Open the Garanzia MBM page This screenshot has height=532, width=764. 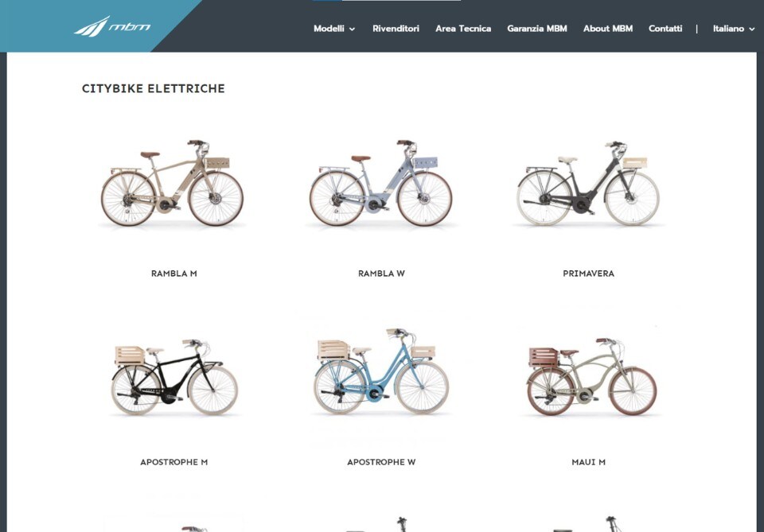tap(537, 29)
